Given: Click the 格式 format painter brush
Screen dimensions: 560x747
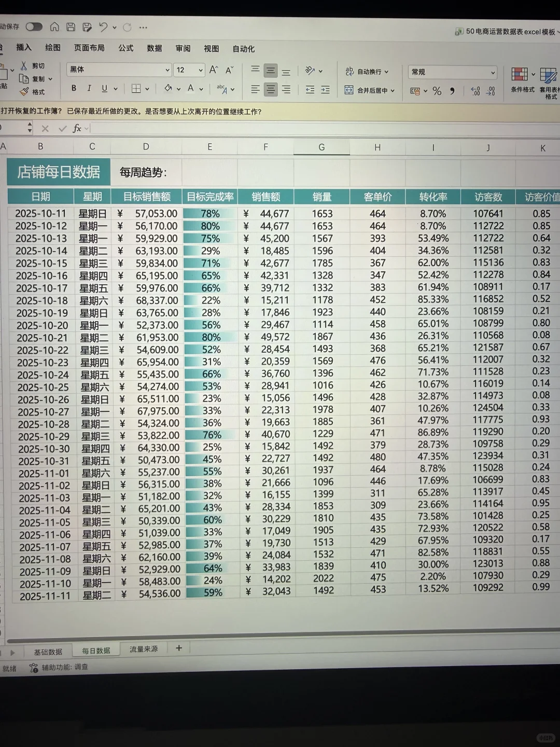Looking at the screenshot, I should tap(33, 92).
